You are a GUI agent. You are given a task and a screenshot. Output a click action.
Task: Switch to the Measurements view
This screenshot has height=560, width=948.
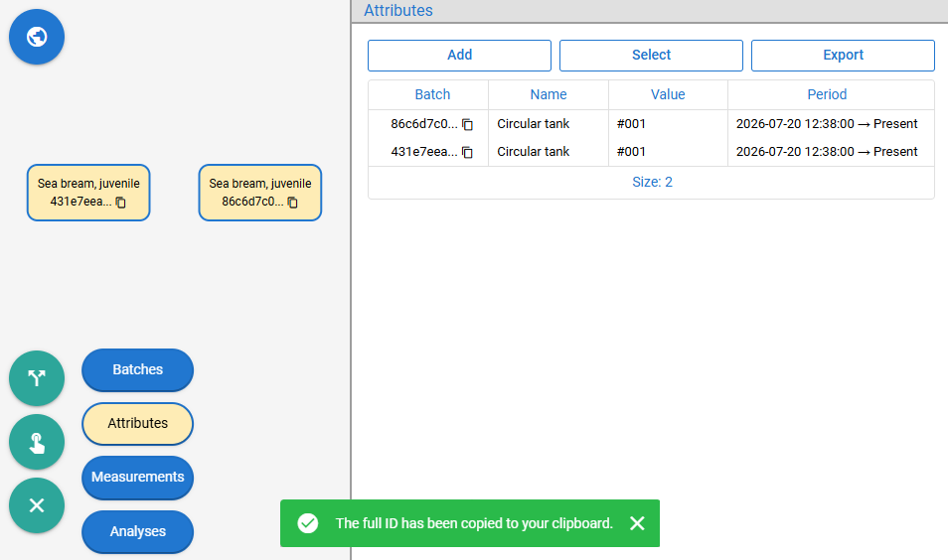coord(138,478)
